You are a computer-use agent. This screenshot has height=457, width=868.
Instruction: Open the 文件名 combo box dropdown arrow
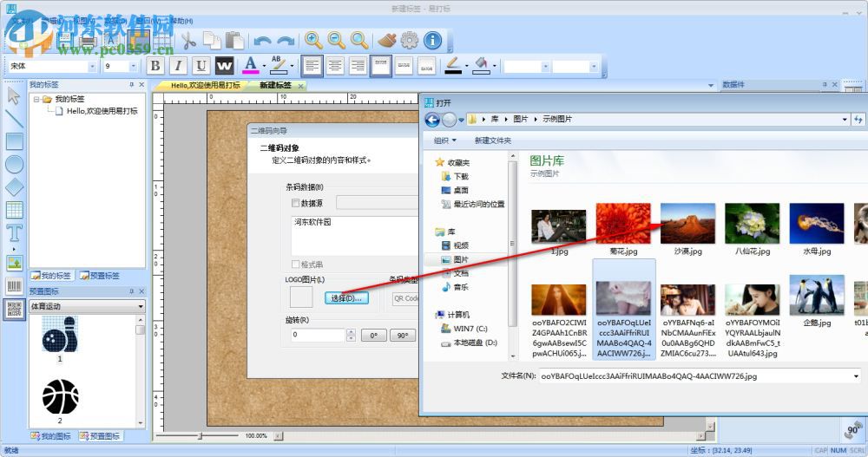856,376
